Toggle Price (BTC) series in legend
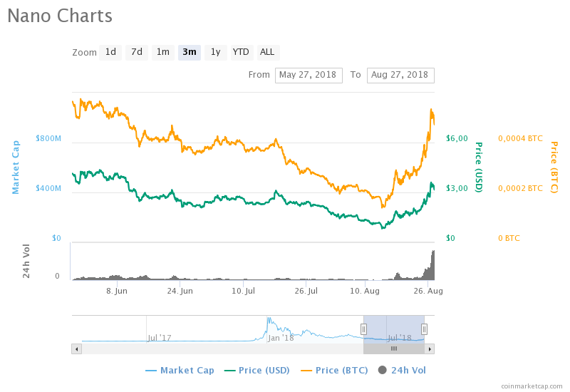This screenshot has width=570, height=392. pyautogui.click(x=334, y=371)
